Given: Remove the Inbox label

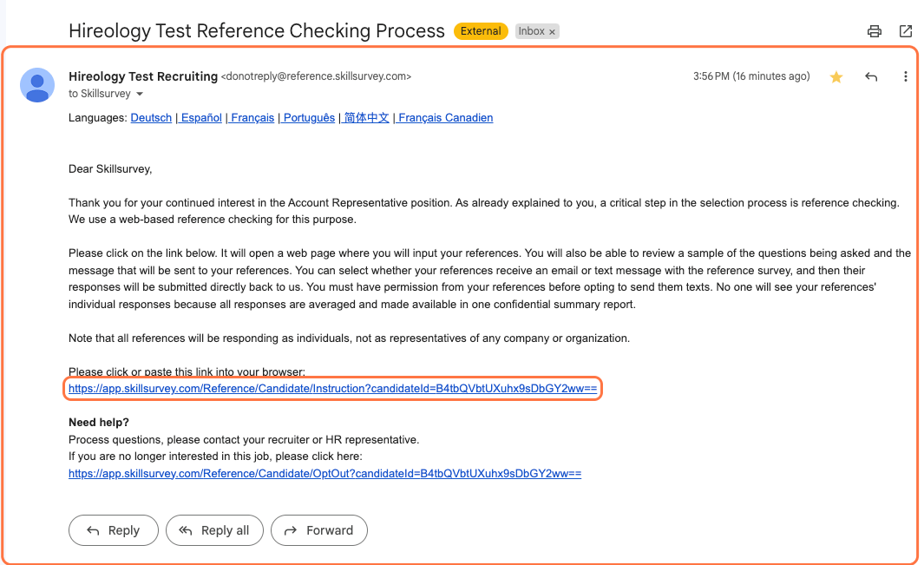Looking at the screenshot, I should tap(553, 30).
